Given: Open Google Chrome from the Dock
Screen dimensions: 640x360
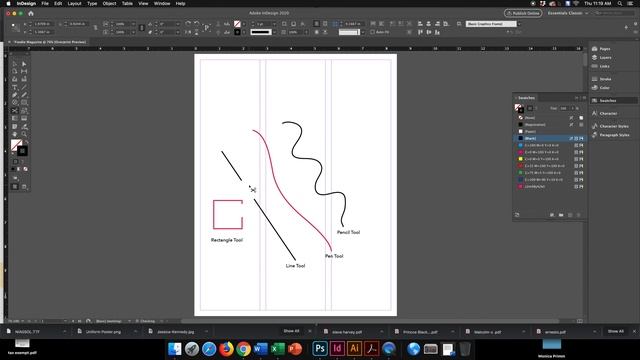Looking at the screenshot, I should click(243, 349).
